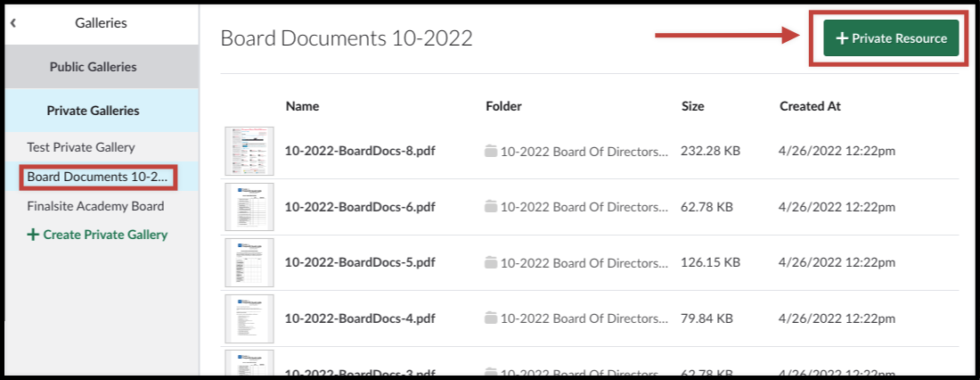This screenshot has width=980, height=380.
Task: Add a new Private Resource
Action: 891,38
